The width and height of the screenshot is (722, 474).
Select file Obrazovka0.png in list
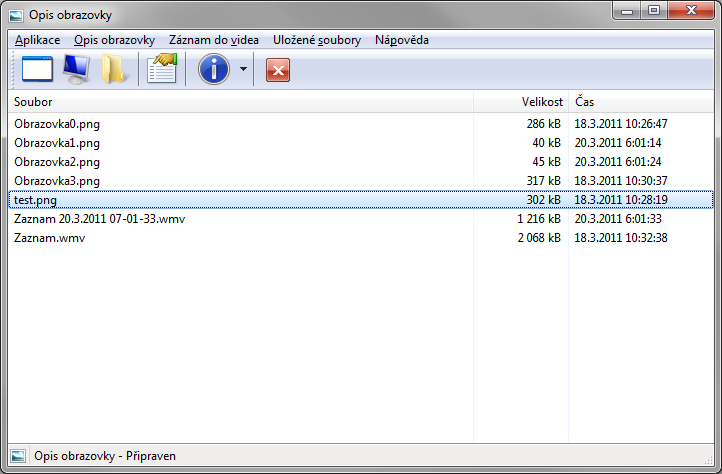pyautogui.click(x=58, y=124)
